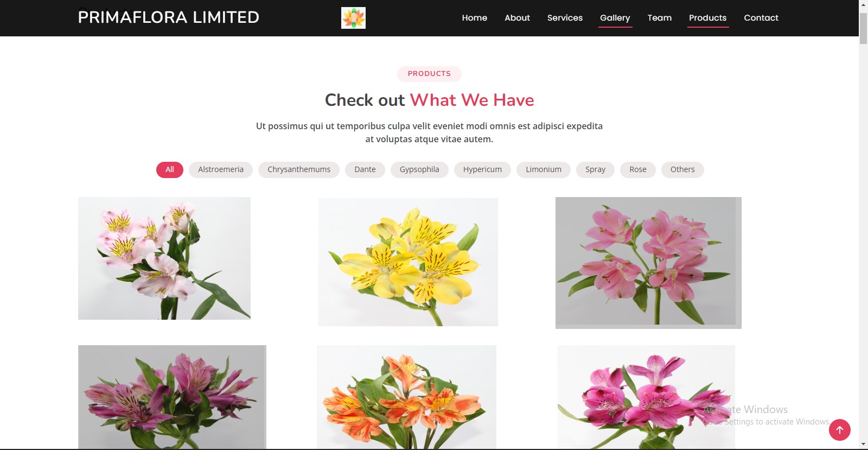This screenshot has height=450, width=868.
Task: Click the scrollbar up arrow
Action: click(863, 4)
